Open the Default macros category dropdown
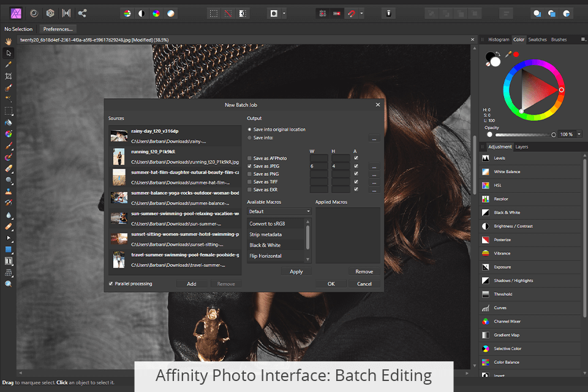588x392 pixels. (279, 211)
